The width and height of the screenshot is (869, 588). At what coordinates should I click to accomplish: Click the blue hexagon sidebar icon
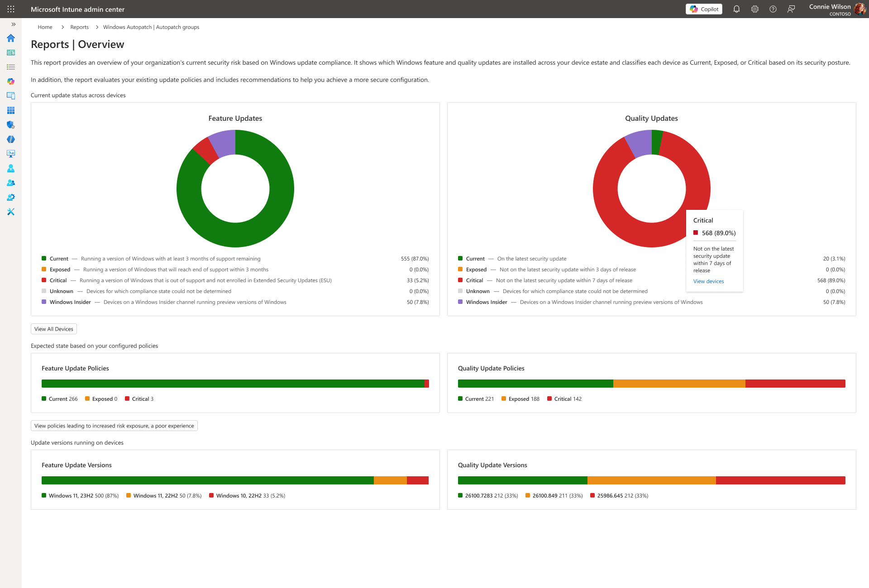(11, 139)
